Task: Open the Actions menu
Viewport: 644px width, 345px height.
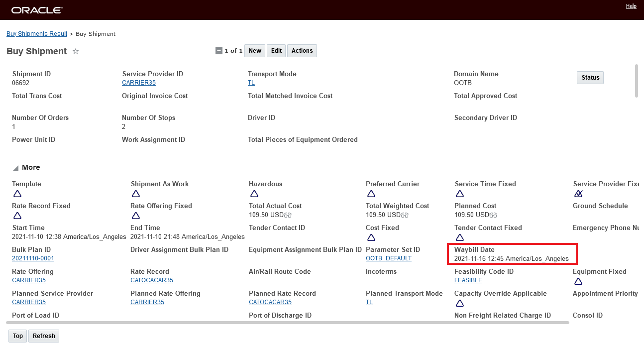Action: 302,51
